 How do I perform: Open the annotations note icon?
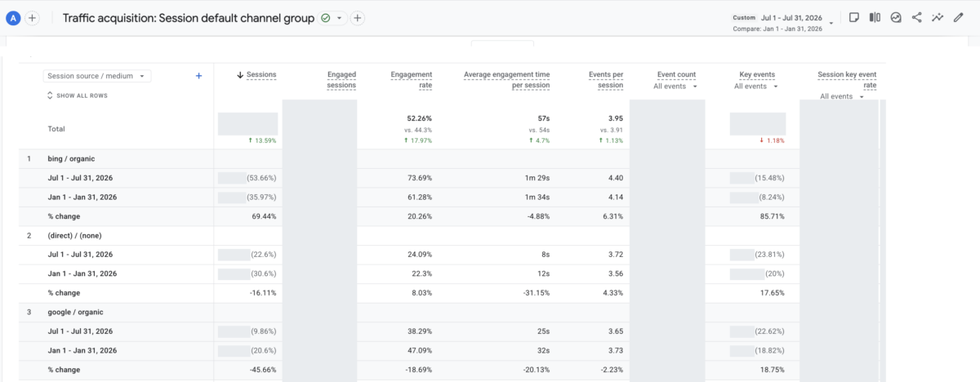point(853,17)
